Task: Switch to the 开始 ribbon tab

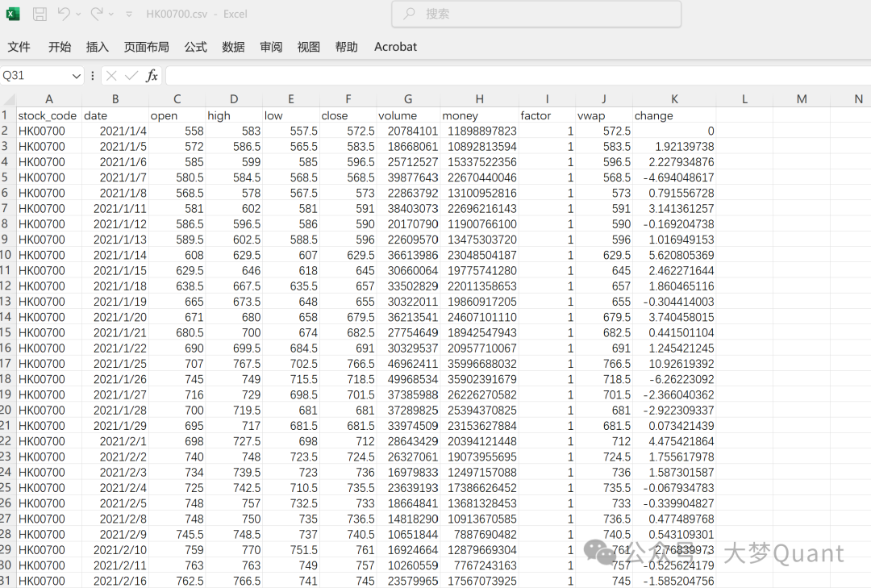Action: (x=60, y=48)
